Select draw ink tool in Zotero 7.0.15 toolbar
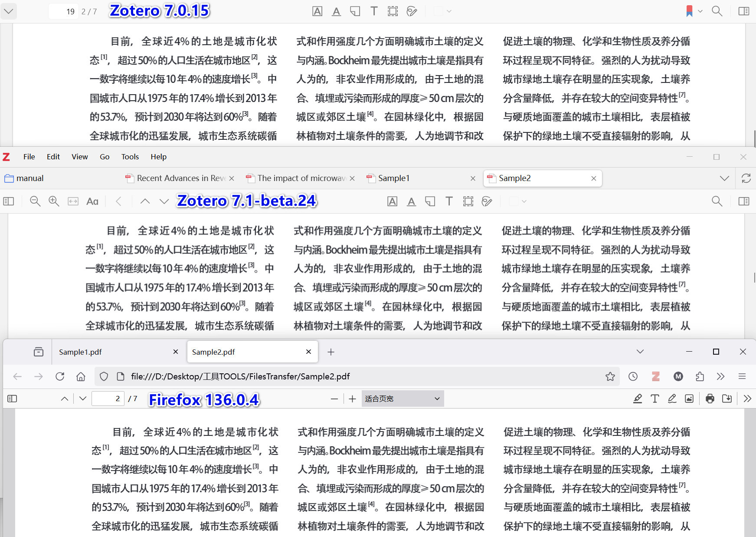The height and width of the screenshot is (537, 756). 412,11
